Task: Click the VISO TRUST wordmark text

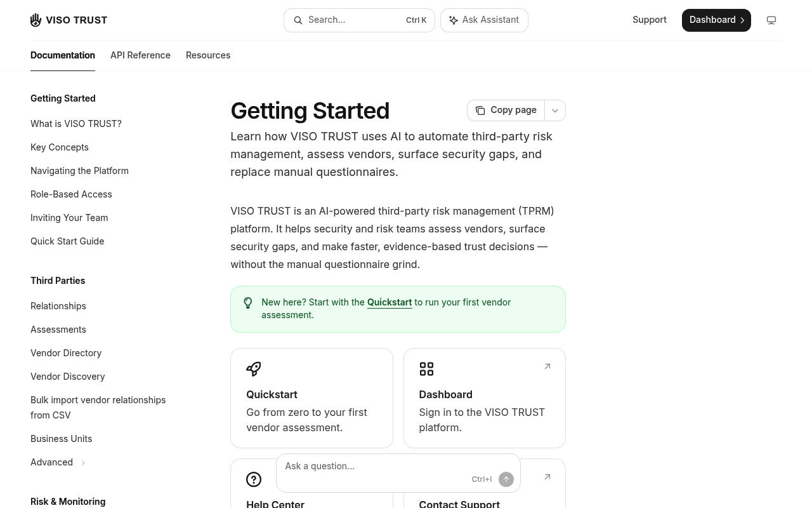Action: point(76,20)
